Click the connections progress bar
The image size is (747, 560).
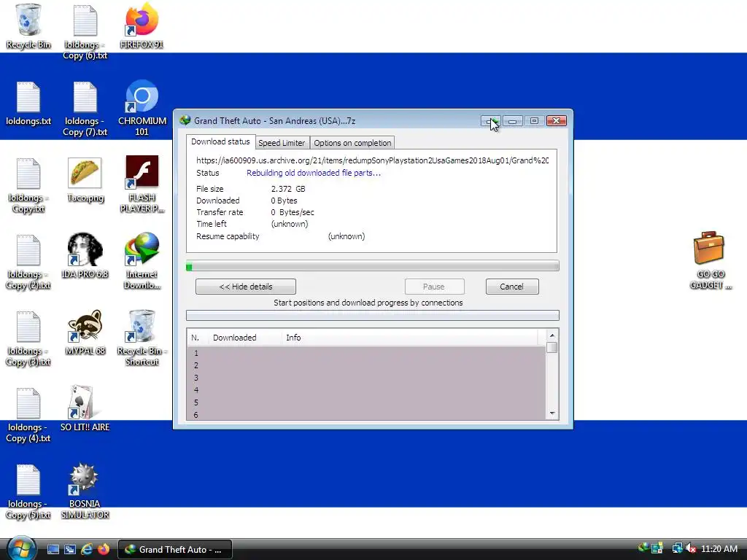click(x=373, y=315)
